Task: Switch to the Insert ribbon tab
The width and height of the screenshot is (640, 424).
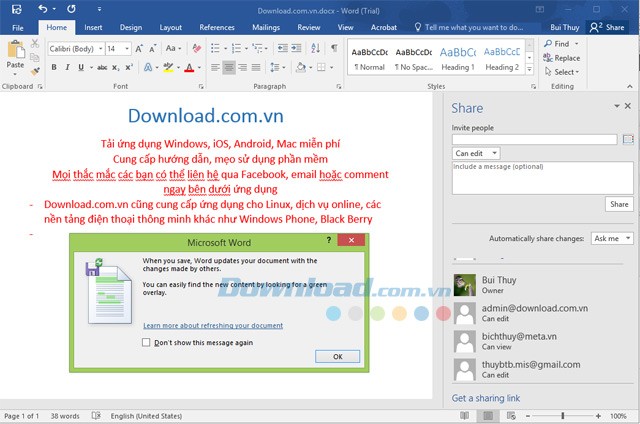Action: tap(93, 28)
